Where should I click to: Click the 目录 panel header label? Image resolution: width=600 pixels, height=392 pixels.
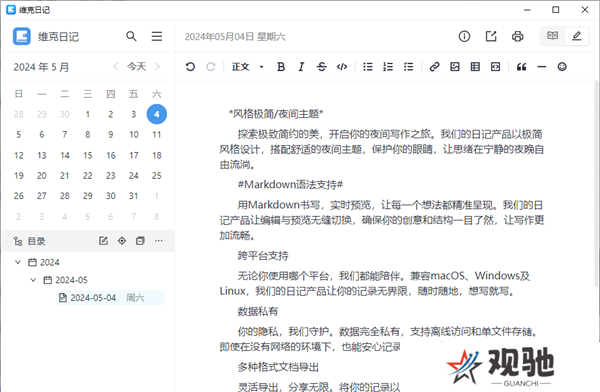point(36,241)
